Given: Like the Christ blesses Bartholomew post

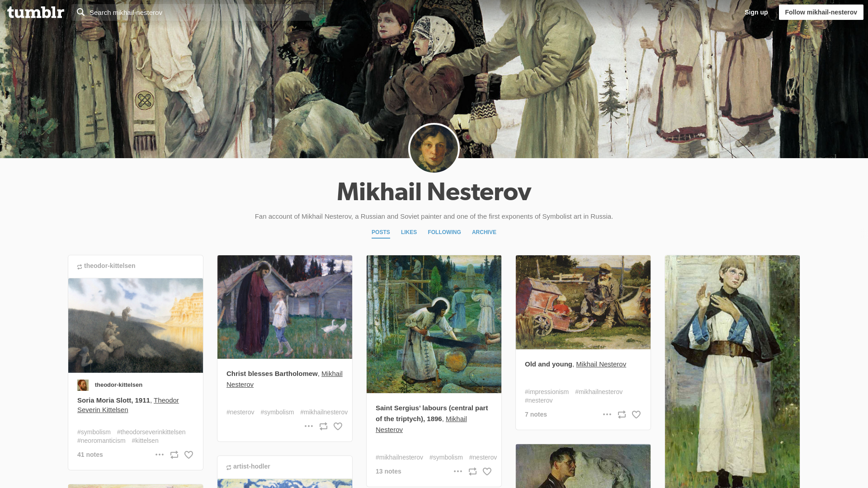Looking at the screenshot, I should coord(338,427).
